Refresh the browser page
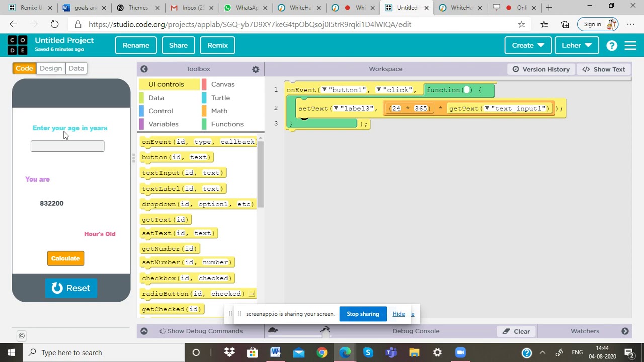The image size is (644, 362). point(54,24)
